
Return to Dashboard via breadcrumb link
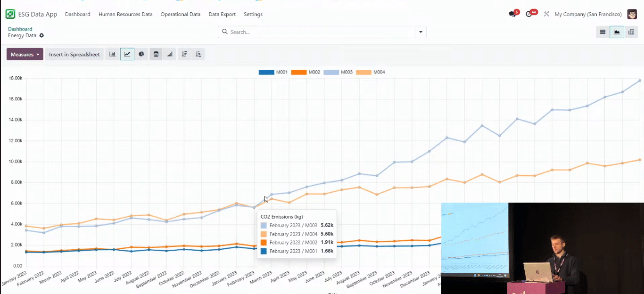pos(20,29)
